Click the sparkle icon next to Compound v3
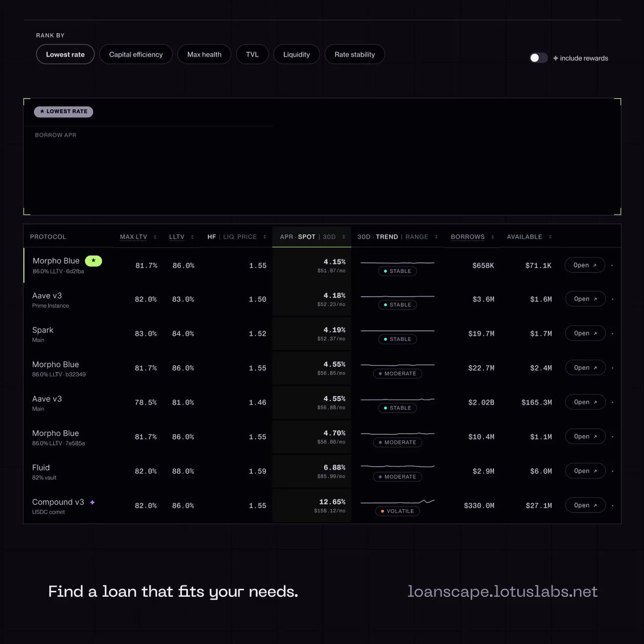Screen dimensions: 644x644 click(x=92, y=502)
